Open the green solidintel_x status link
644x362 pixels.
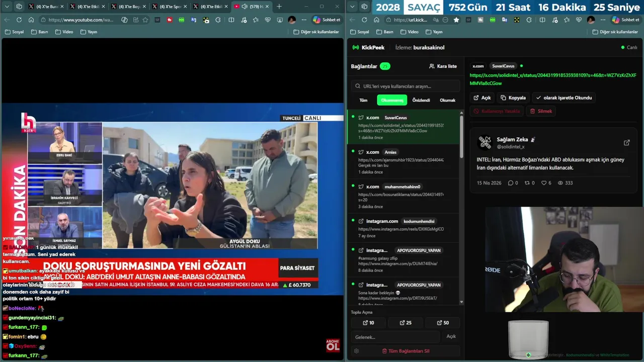(x=553, y=79)
